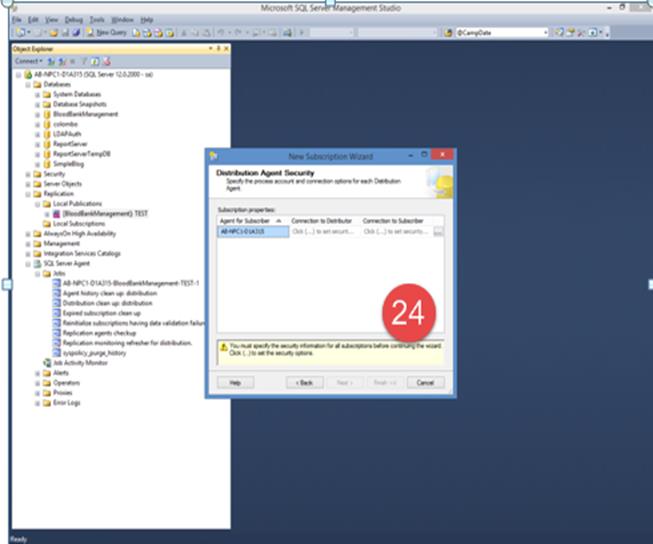The height and width of the screenshot is (544, 653).
Task: Open the Debug menu
Action: (x=73, y=20)
